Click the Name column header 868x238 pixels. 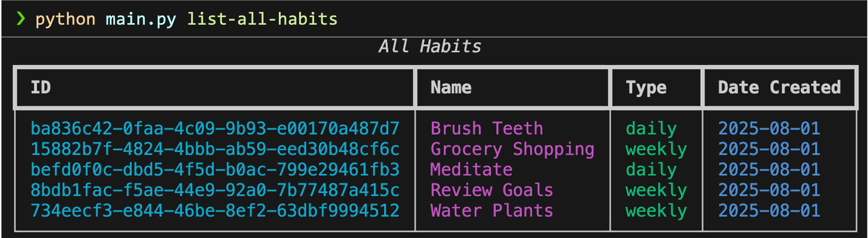point(451,87)
